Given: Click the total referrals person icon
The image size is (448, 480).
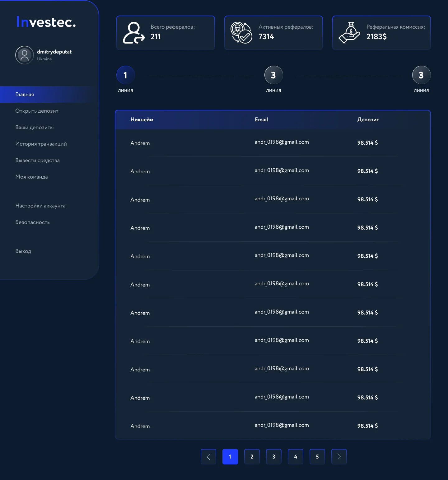Looking at the screenshot, I should pos(134,33).
